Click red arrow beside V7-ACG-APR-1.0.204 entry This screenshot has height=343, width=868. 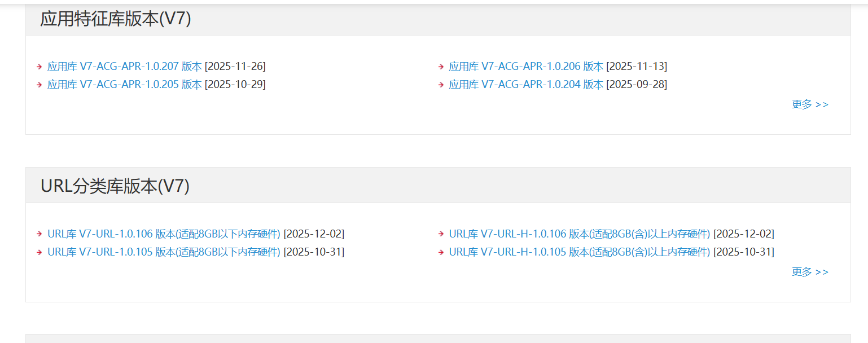[x=441, y=85]
